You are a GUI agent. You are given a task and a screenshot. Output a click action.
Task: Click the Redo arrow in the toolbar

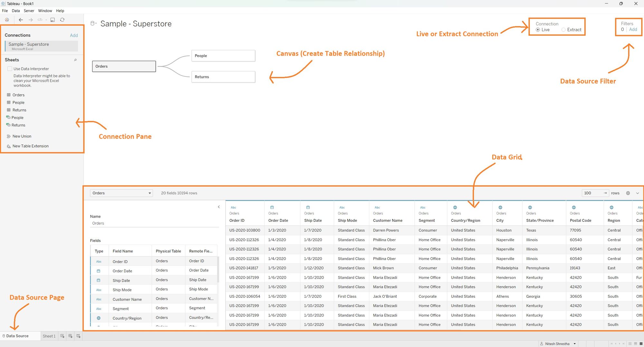(x=31, y=20)
